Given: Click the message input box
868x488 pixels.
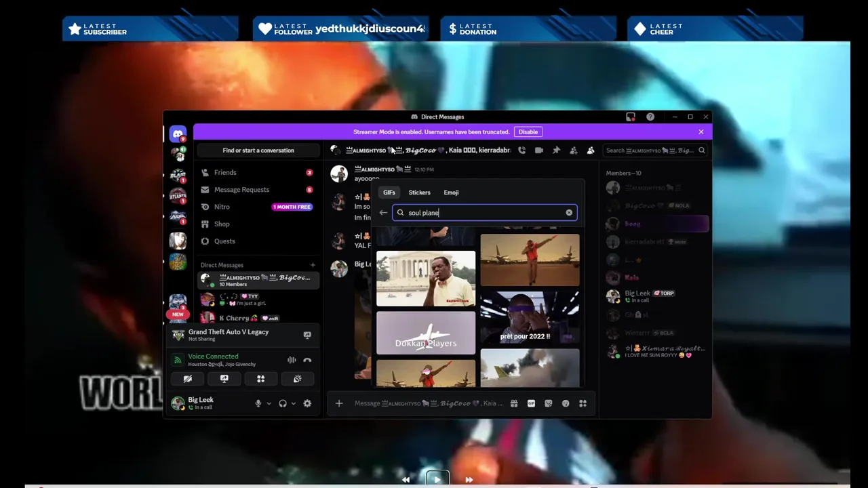Looking at the screenshot, I should tap(429, 403).
